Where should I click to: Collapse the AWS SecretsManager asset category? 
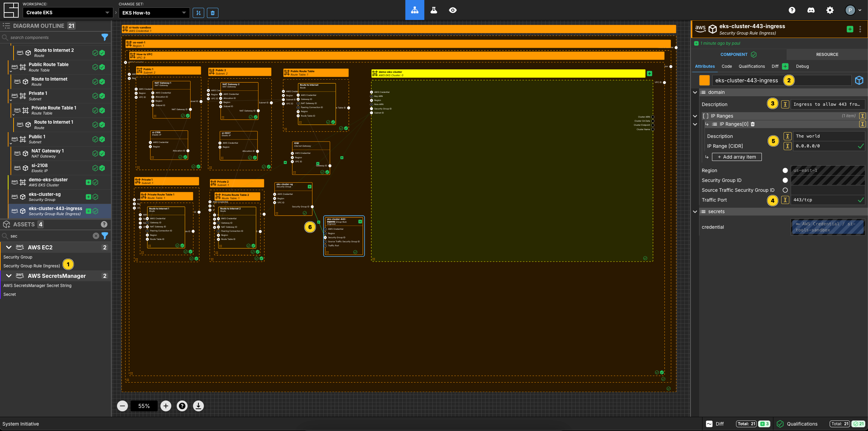coord(9,276)
